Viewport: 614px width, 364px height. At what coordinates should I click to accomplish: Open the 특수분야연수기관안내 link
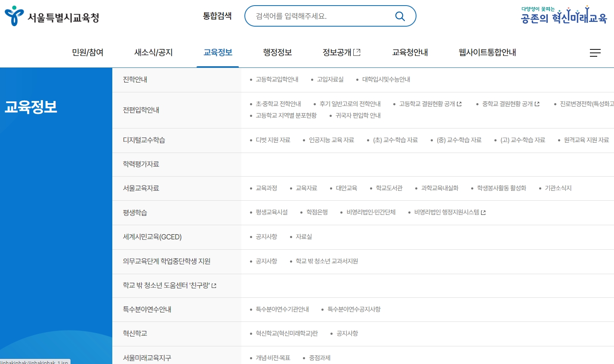point(282,309)
